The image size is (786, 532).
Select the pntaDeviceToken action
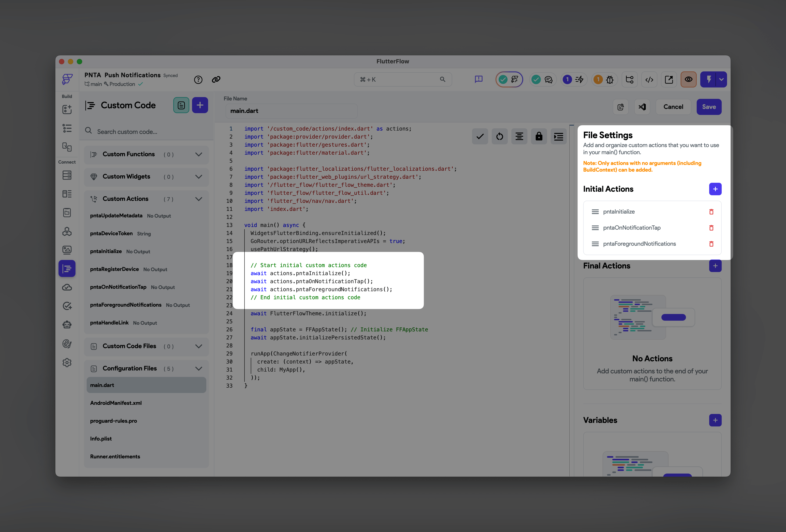tap(146, 234)
